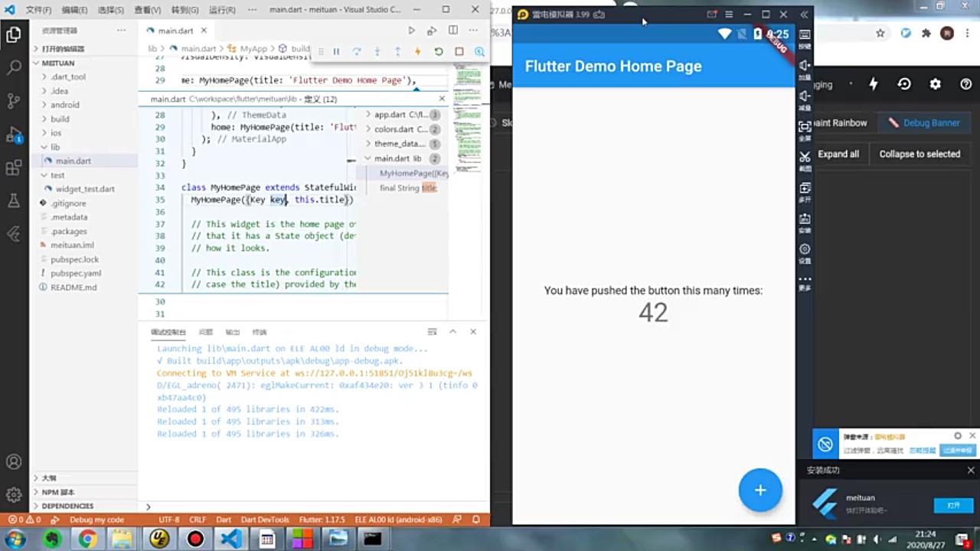Image resolution: width=980 pixels, height=551 pixels.
Task: Pause the debug session
Action: coord(336,51)
